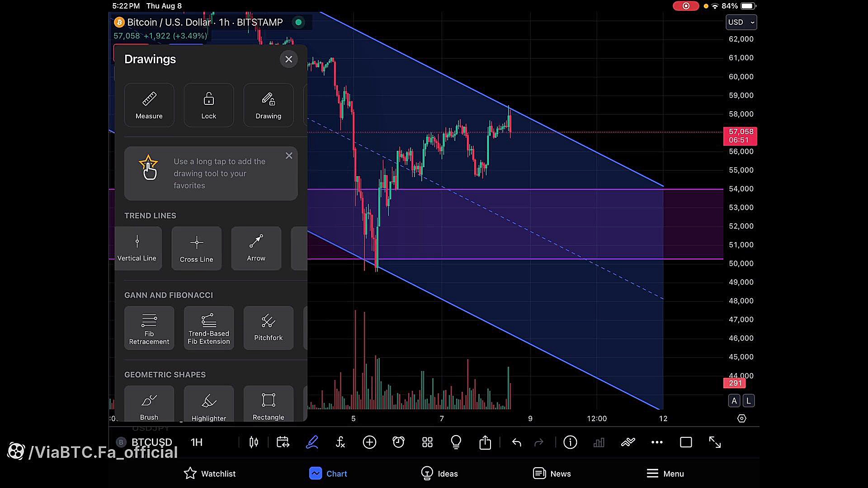Image resolution: width=868 pixels, height=488 pixels.
Task: Tap the 12:00 time axis label
Action: tap(597, 418)
